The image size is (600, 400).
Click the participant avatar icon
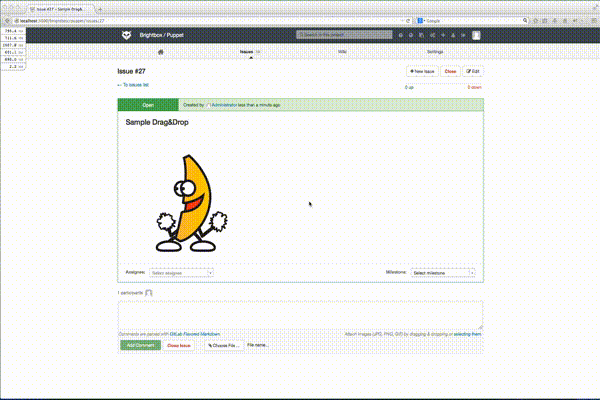(x=149, y=293)
